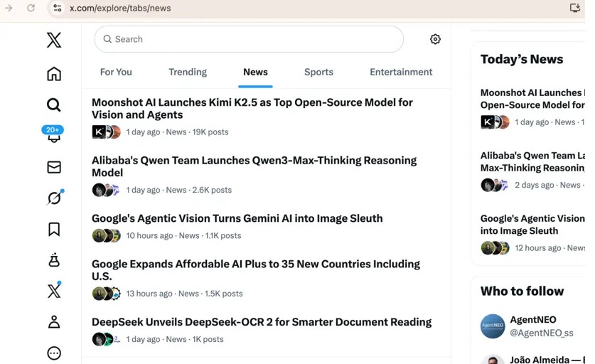The height and width of the screenshot is (364, 595).
Task: Open the Moonshot AI Kimi K2.5 story
Action: click(252, 108)
